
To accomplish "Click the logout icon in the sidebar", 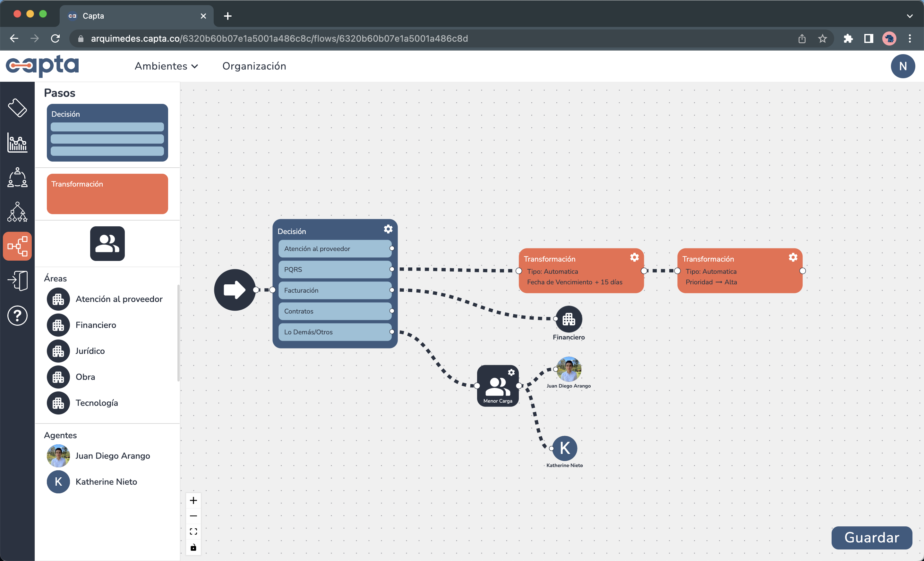I will [17, 280].
